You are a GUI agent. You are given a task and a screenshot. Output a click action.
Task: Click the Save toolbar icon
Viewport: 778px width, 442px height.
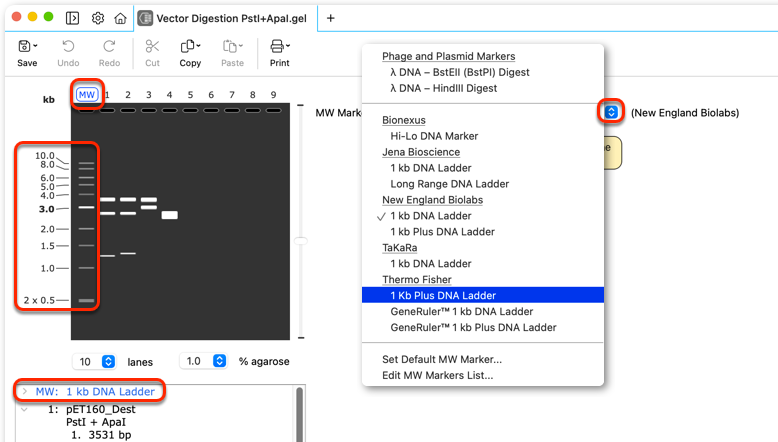[x=24, y=46]
